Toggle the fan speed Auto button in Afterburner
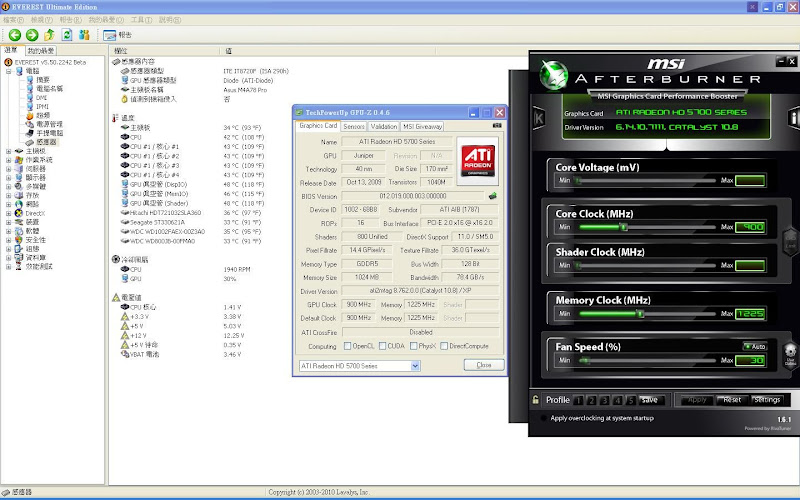Viewport: 800px width, 500px height. tap(755, 346)
